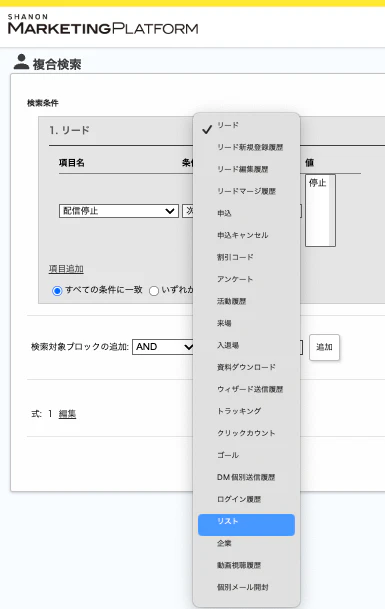Select the 企業 option
The image size is (385, 609).
click(x=246, y=543)
